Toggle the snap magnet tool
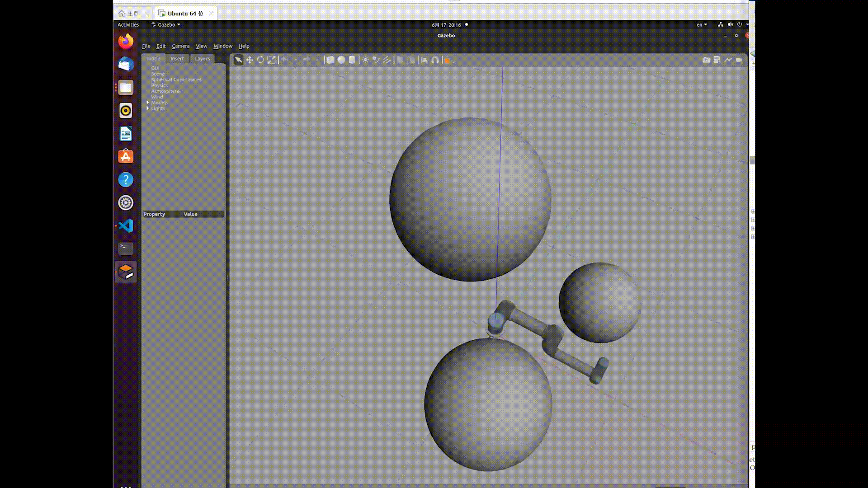 coord(435,60)
